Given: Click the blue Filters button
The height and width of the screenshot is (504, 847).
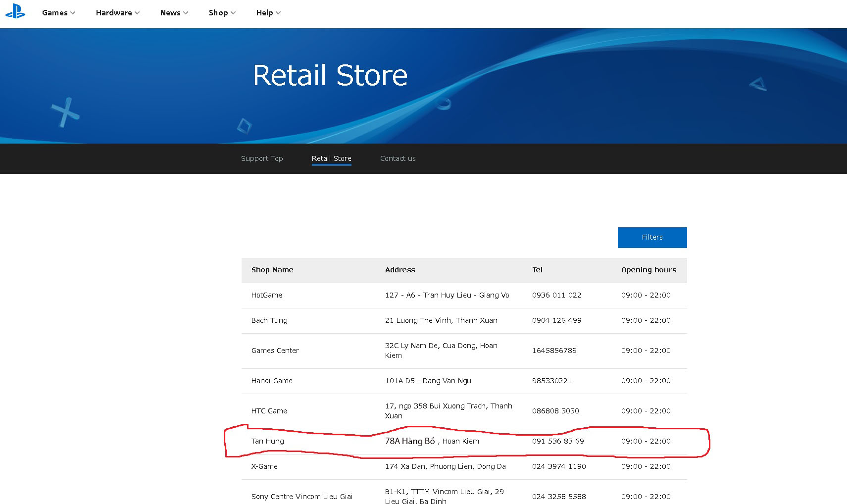Looking at the screenshot, I should coord(652,237).
